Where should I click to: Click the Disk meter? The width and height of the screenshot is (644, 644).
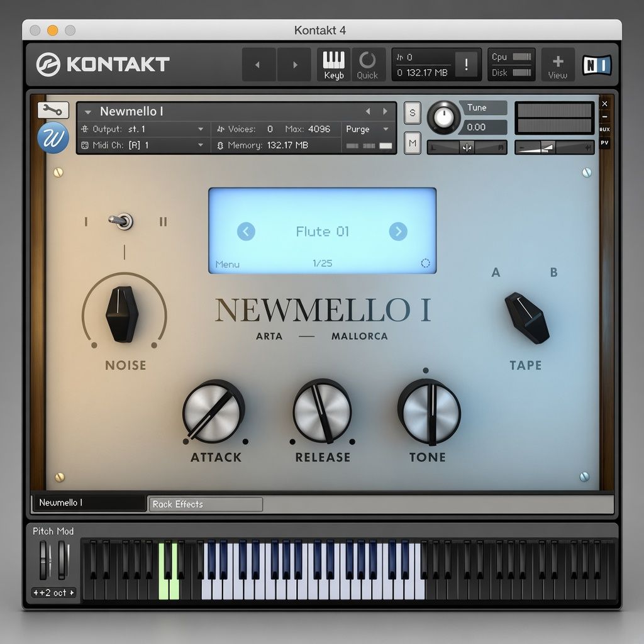521,73
